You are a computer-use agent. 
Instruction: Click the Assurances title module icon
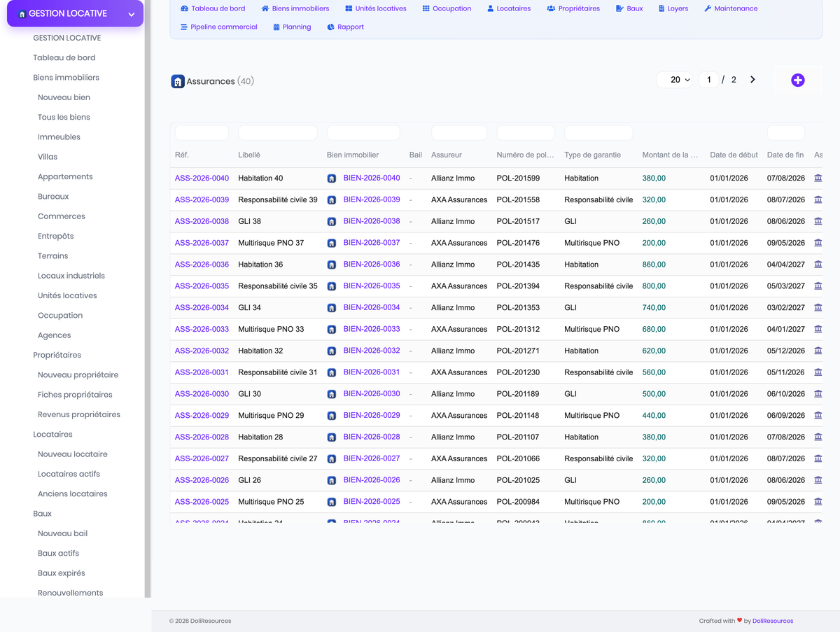[x=178, y=81]
